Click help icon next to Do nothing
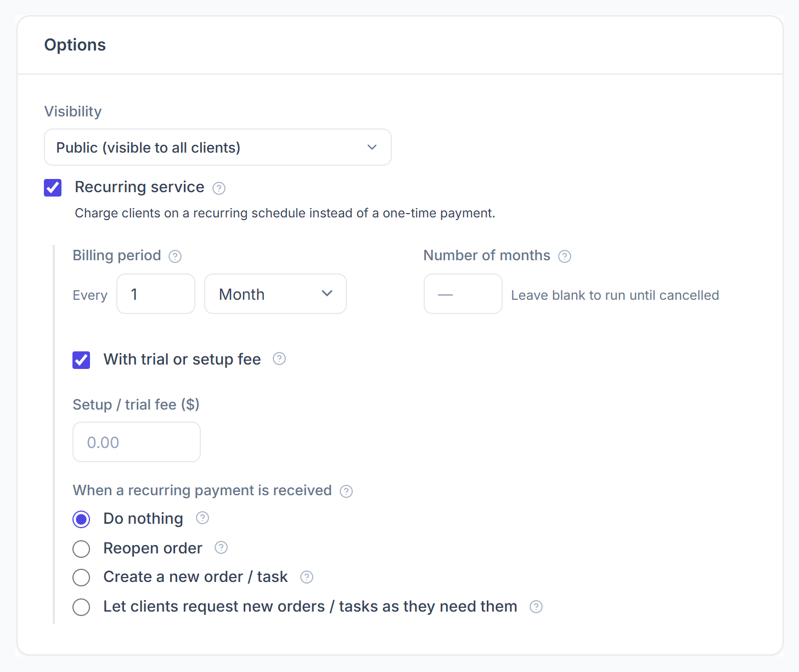799x672 pixels. (x=202, y=518)
